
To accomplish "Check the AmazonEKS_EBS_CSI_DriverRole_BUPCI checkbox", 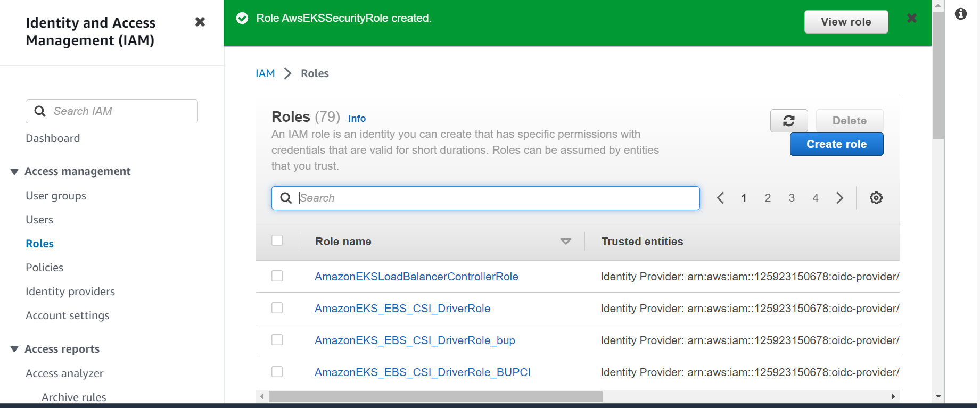I will pyautogui.click(x=277, y=372).
